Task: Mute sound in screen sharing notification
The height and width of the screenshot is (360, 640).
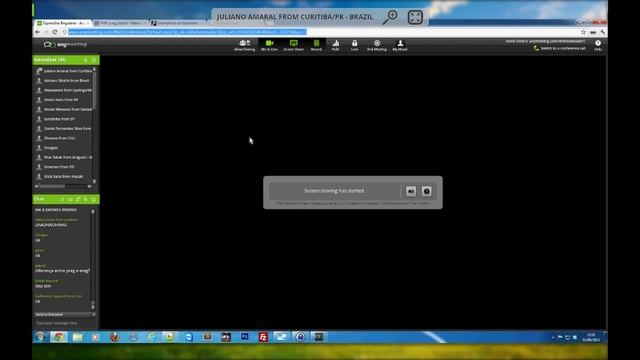Action: 411,191
